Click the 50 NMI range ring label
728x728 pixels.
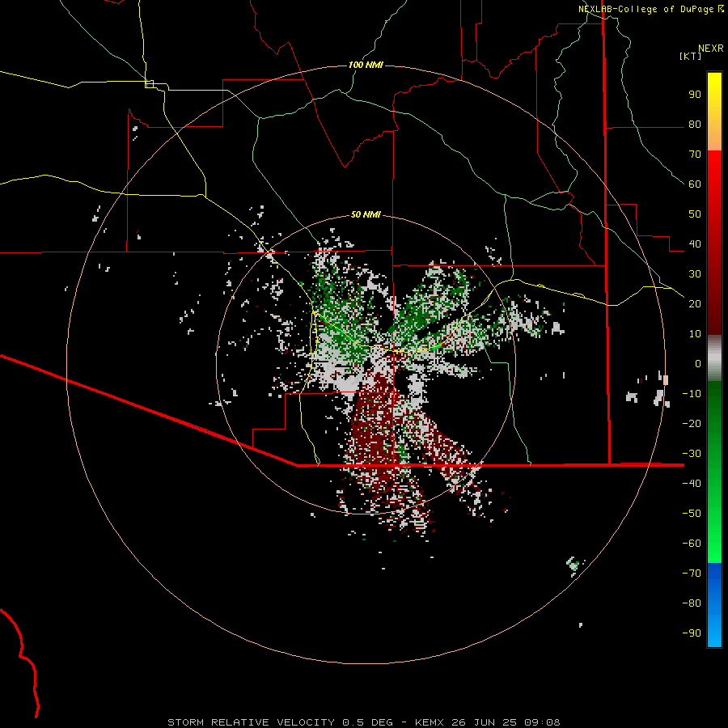366,214
